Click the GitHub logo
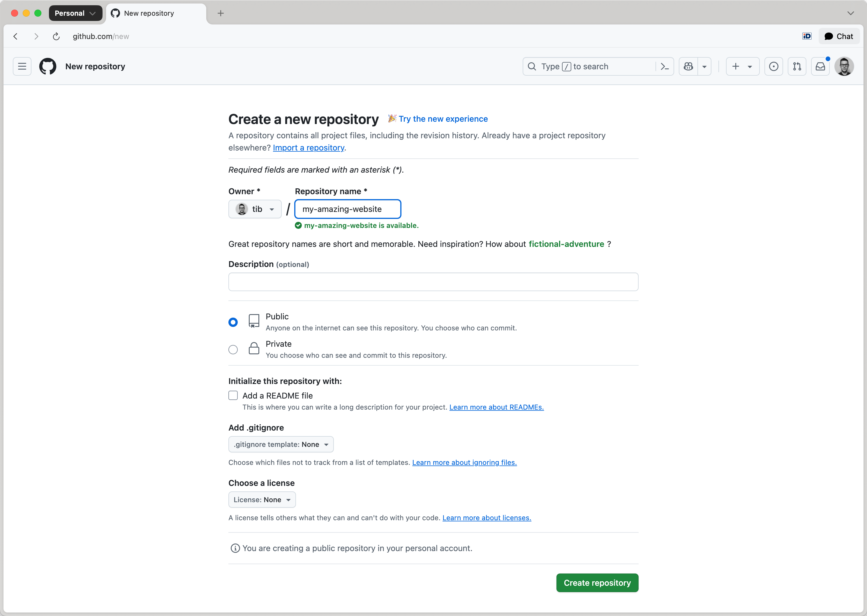 click(x=47, y=66)
